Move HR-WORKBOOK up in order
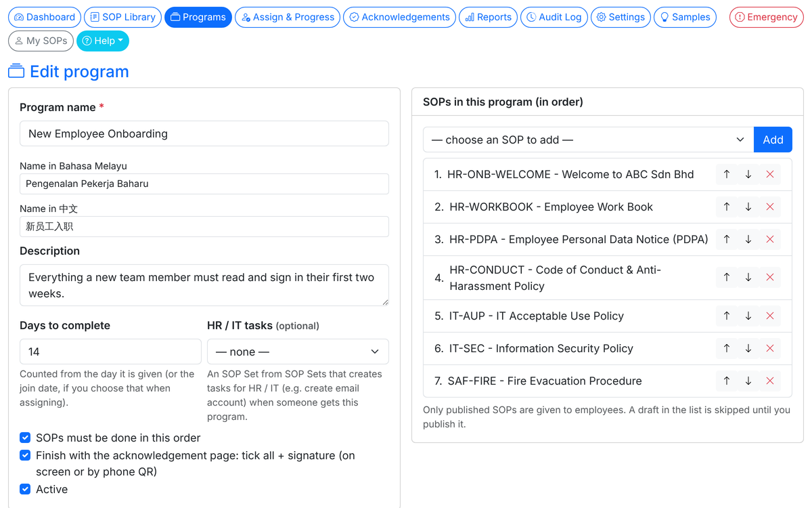The width and height of the screenshot is (812, 508). [727, 207]
